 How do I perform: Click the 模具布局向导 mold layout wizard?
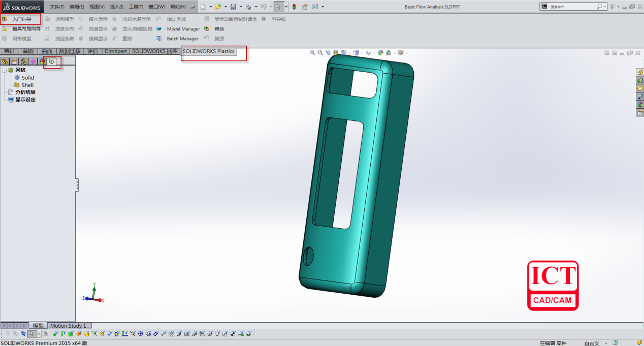coord(26,29)
